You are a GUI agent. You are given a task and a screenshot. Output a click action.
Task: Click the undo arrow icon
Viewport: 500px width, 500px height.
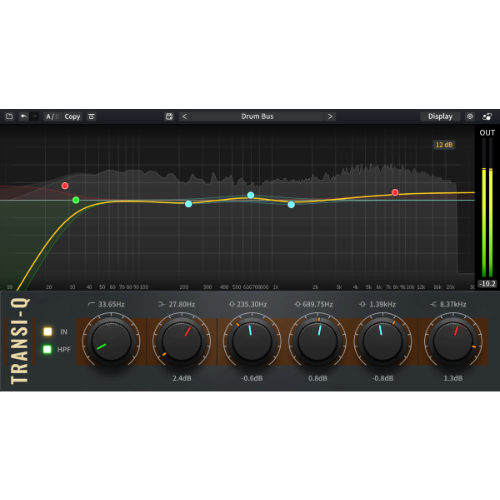(23, 117)
